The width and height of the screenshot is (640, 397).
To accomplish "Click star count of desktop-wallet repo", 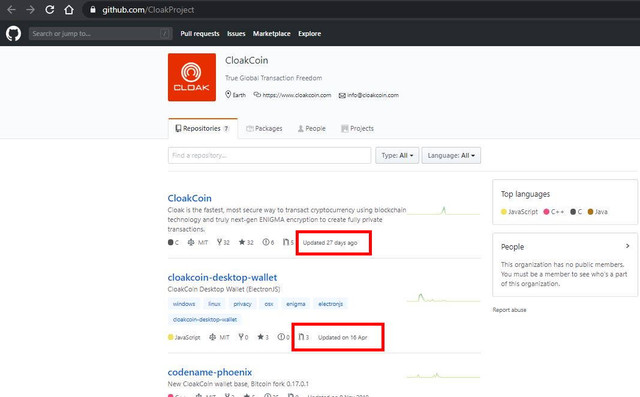I will coord(263,337).
